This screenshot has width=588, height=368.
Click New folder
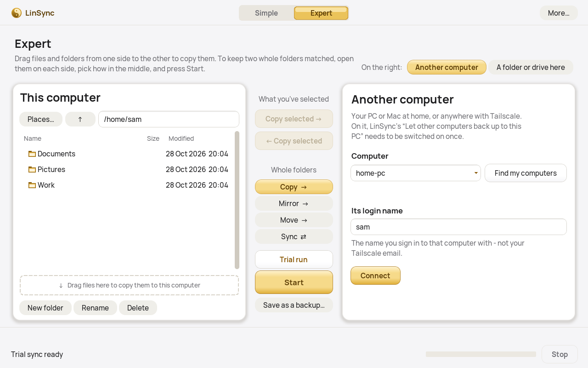coord(45,308)
